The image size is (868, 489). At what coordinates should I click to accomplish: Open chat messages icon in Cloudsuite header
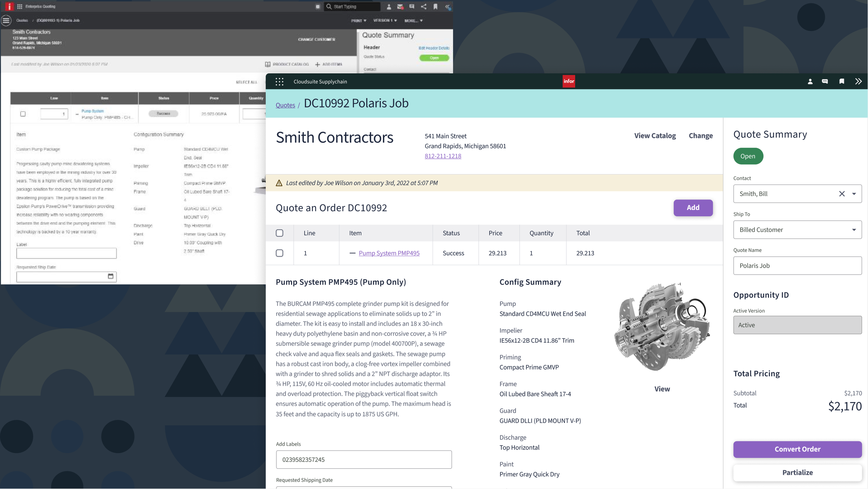click(x=825, y=81)
